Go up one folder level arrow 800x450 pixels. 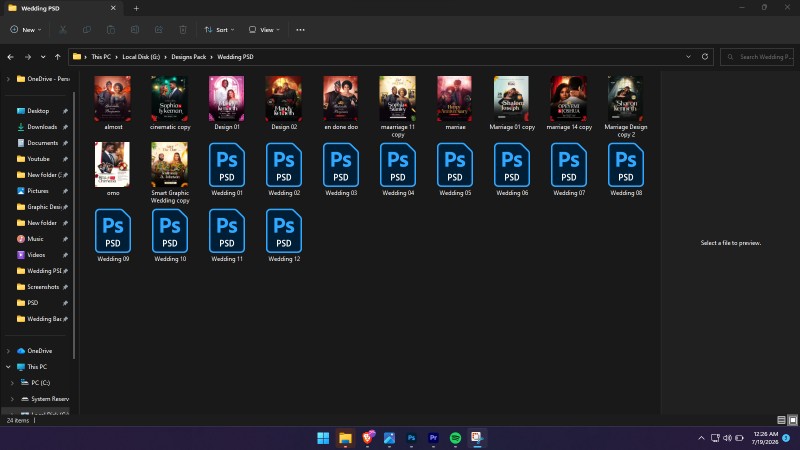[58, 57]
